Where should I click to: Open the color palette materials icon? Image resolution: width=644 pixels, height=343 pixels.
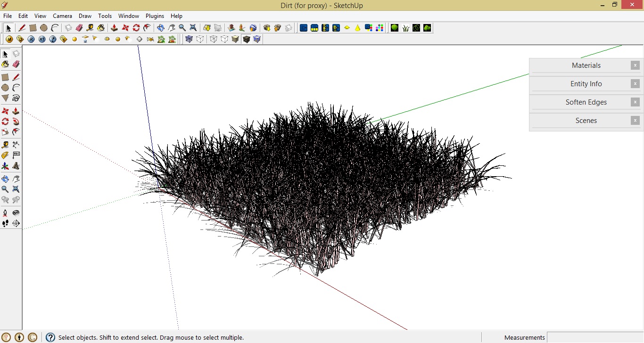[379, 28]
